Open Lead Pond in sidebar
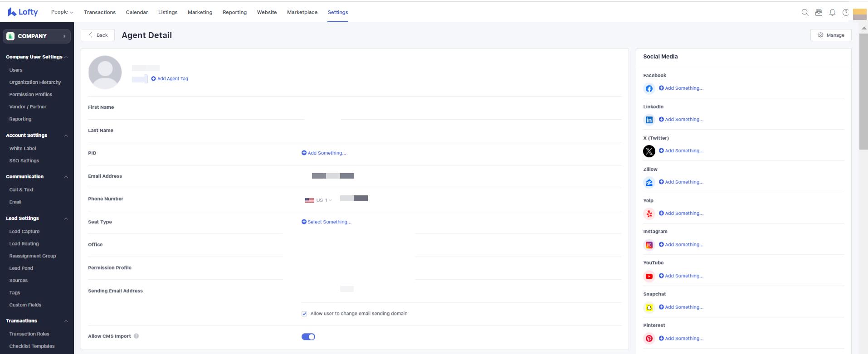 coord(21,268)
